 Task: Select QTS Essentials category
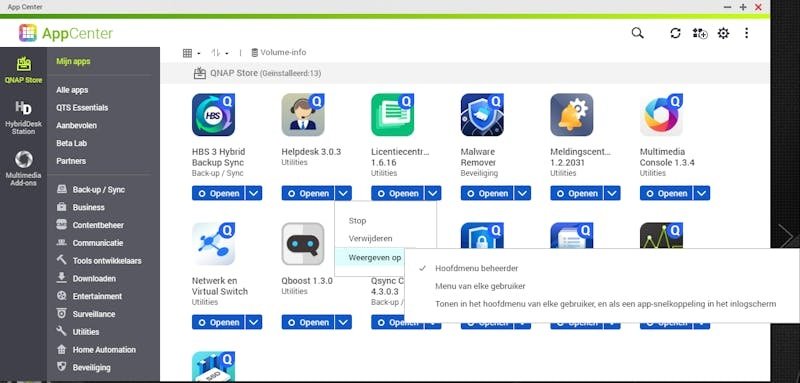[82, 108]
